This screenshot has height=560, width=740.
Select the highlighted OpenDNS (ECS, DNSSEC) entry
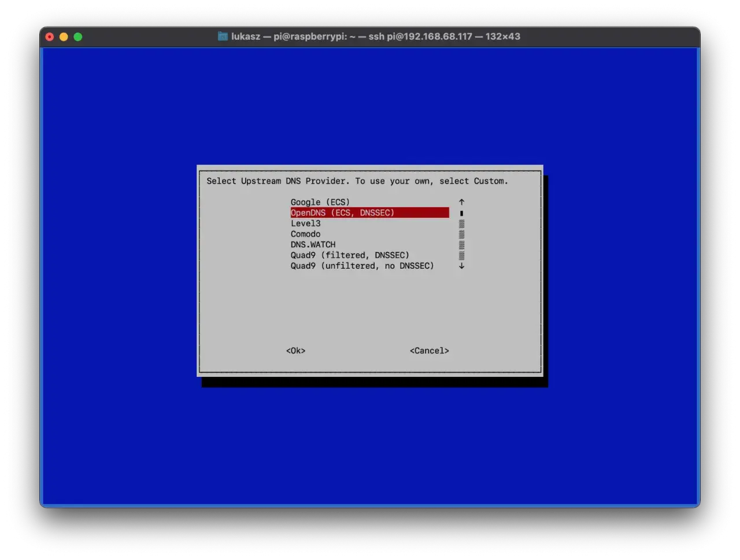[369, 213]
